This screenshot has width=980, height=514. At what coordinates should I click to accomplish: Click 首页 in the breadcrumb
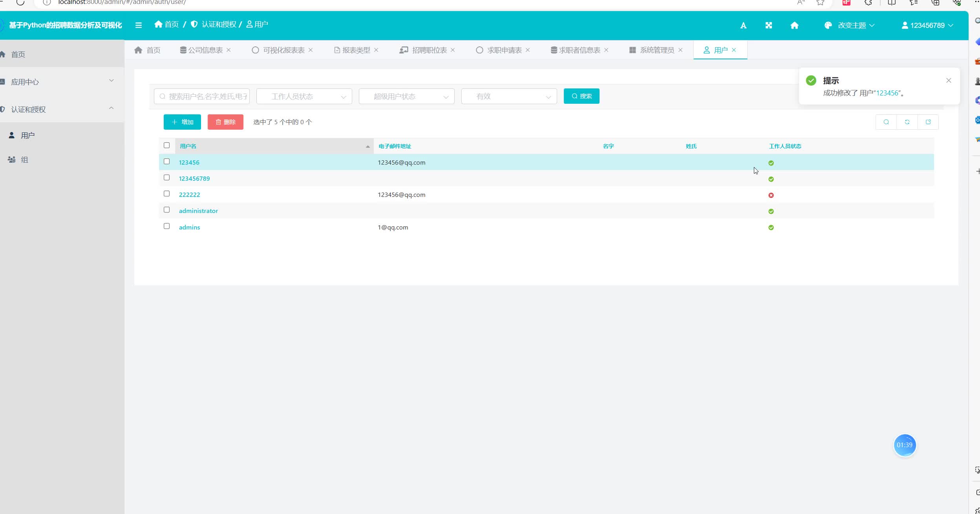click(166, 24)
